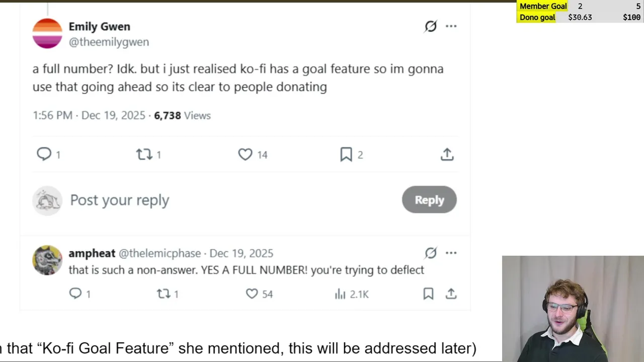
Task: Like ampheat's reply with 54 likes
Action: [x=252, y=294]
